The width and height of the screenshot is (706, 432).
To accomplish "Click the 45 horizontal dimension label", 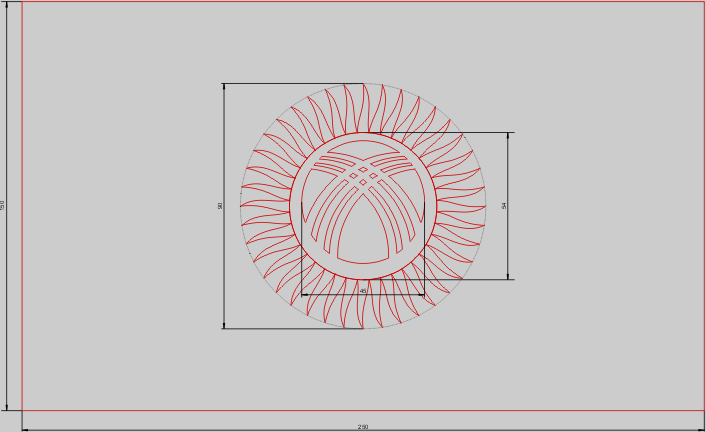I will [x=363, y=291].
